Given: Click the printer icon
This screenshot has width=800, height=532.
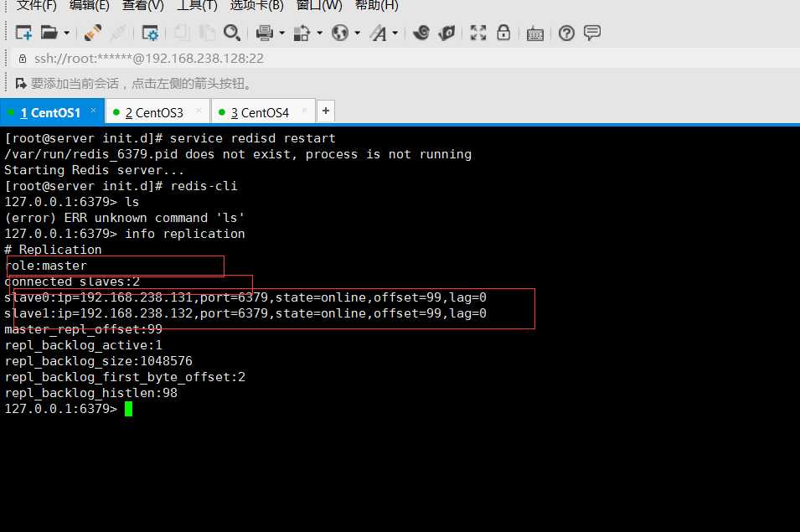Looking at the screenshot, I should [x=264, y=34].
